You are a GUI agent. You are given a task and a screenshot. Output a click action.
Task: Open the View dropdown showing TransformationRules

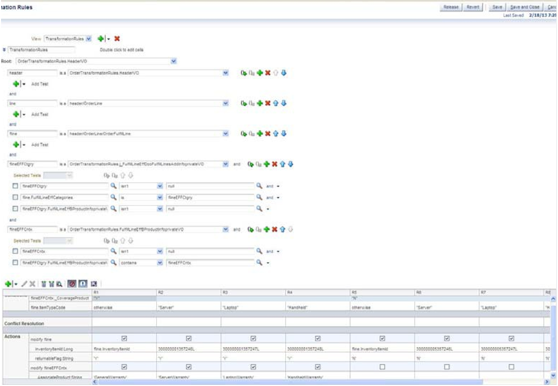[89, 39]
